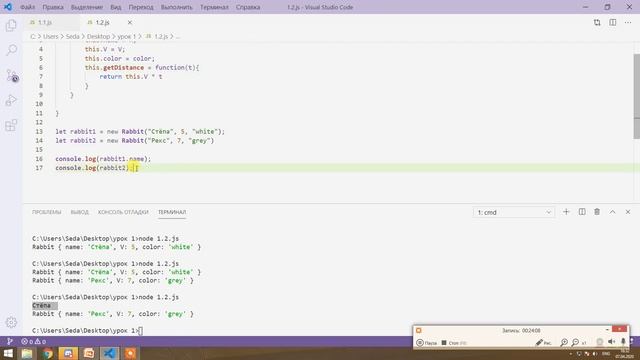Screen dimensions: 640x360
Task: Click line number 17 in the gutter
Action: (x=39, y=168)
